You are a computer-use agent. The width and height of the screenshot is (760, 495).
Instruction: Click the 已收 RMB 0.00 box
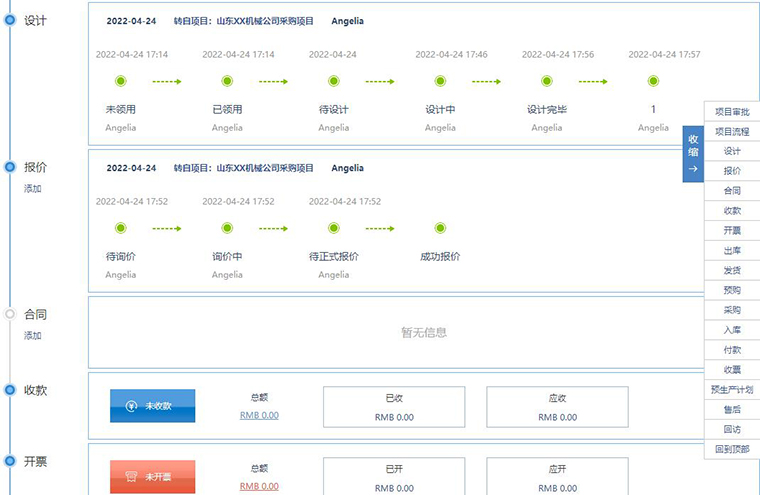pyautogui.click(x=394, y=407)
